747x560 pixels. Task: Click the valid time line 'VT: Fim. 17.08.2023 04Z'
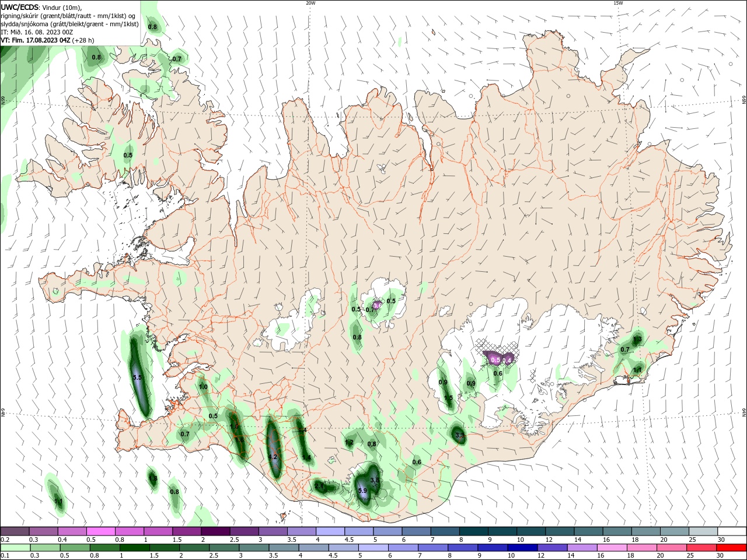[36, 40]
